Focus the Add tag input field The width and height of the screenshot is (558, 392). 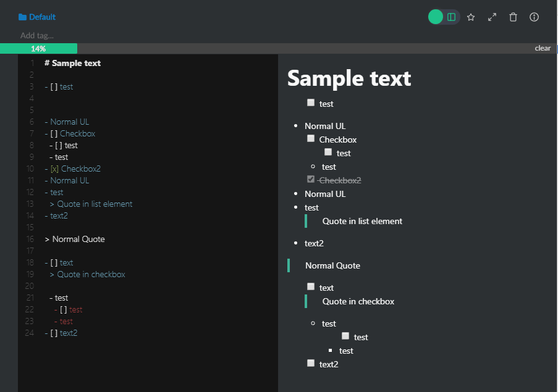[37, 36]
